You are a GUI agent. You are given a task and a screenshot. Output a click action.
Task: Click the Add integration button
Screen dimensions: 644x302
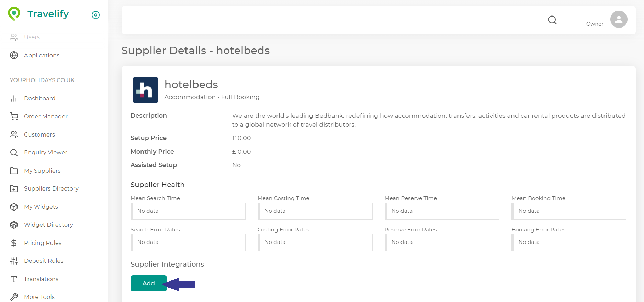[148, 283]
